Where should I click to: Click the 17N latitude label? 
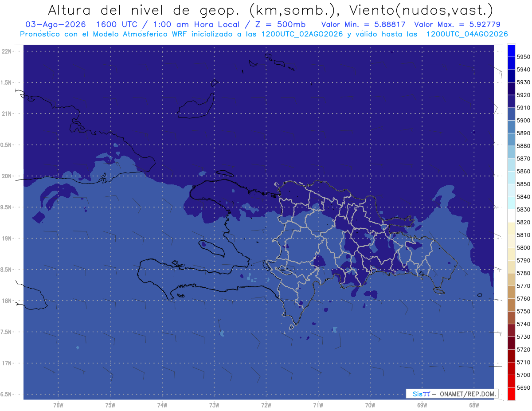coord(8,363)
